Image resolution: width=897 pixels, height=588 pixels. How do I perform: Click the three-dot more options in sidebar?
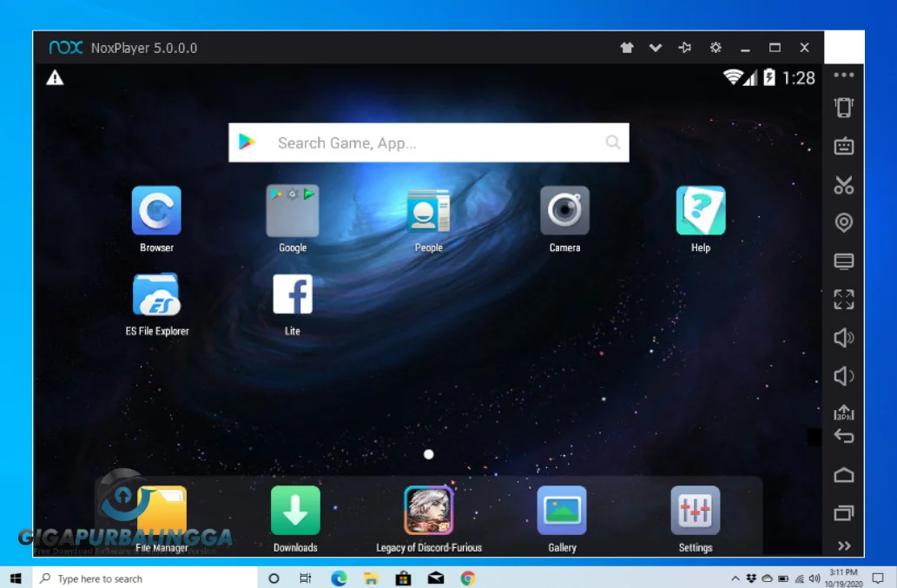(844, 75)
